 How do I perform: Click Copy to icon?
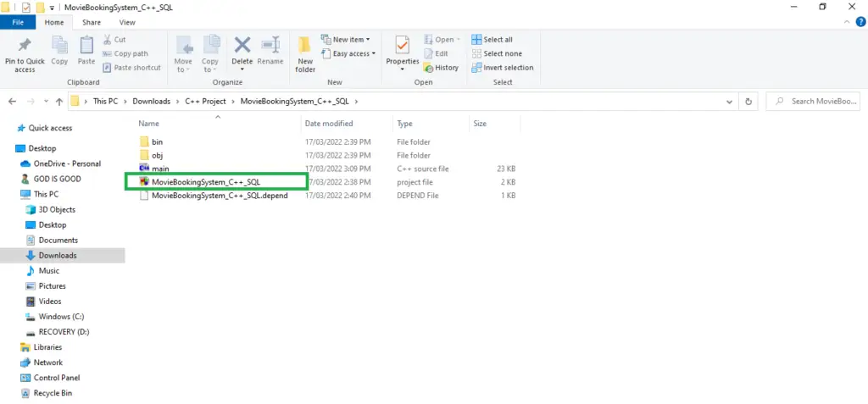210,45
